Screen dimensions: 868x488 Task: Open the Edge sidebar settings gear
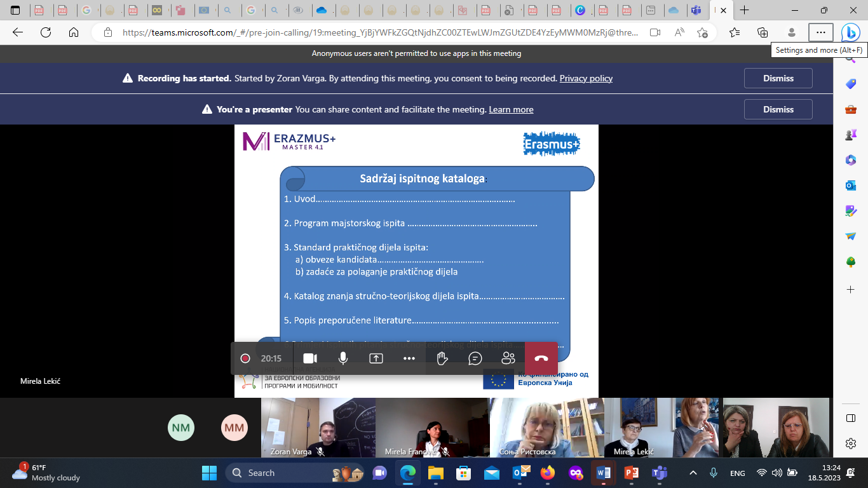click(x=851, y=443)
